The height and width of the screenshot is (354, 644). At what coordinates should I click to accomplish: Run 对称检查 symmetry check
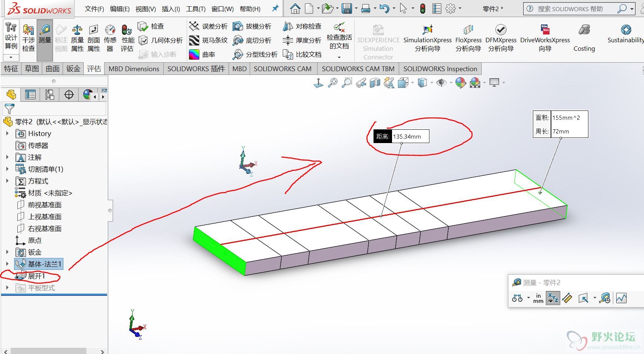click(x=302, y=26)
